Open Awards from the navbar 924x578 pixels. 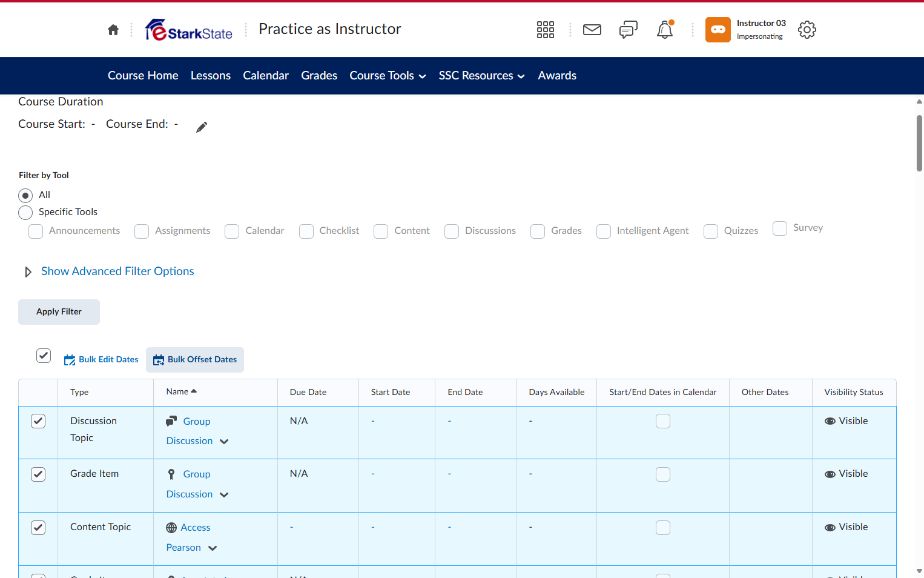pos(557,76)
